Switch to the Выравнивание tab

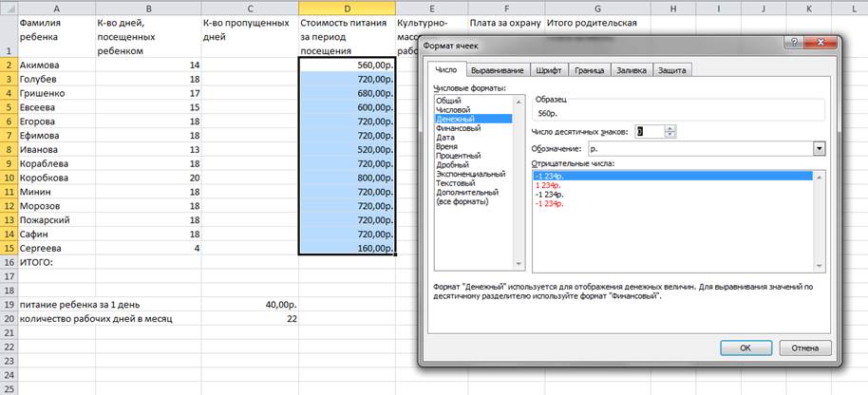[497, 71]
